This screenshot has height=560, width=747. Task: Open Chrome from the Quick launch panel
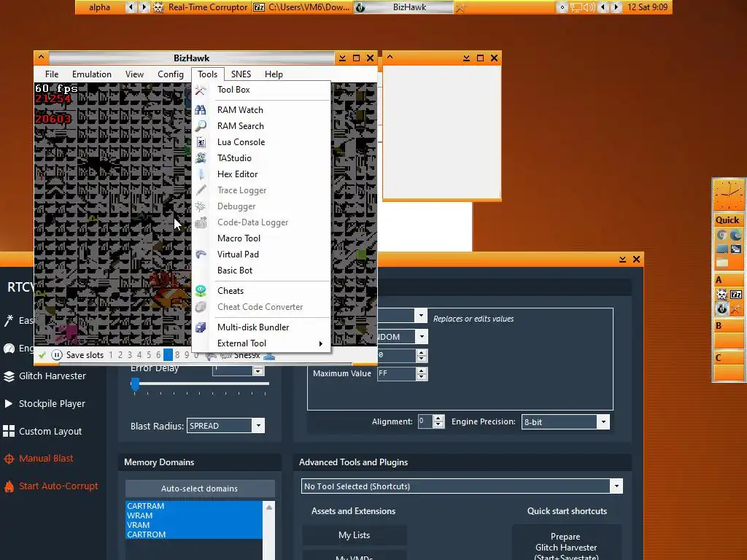721,235
